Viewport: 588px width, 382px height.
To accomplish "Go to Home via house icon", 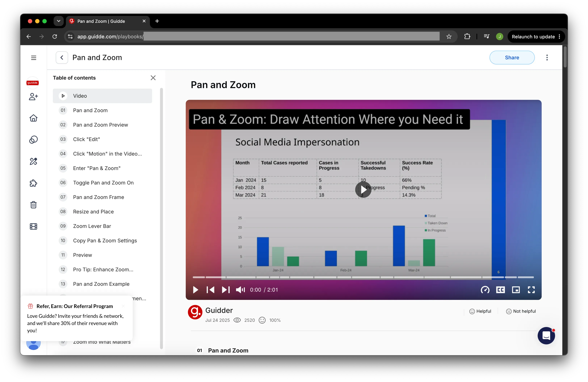I will 33,118.
